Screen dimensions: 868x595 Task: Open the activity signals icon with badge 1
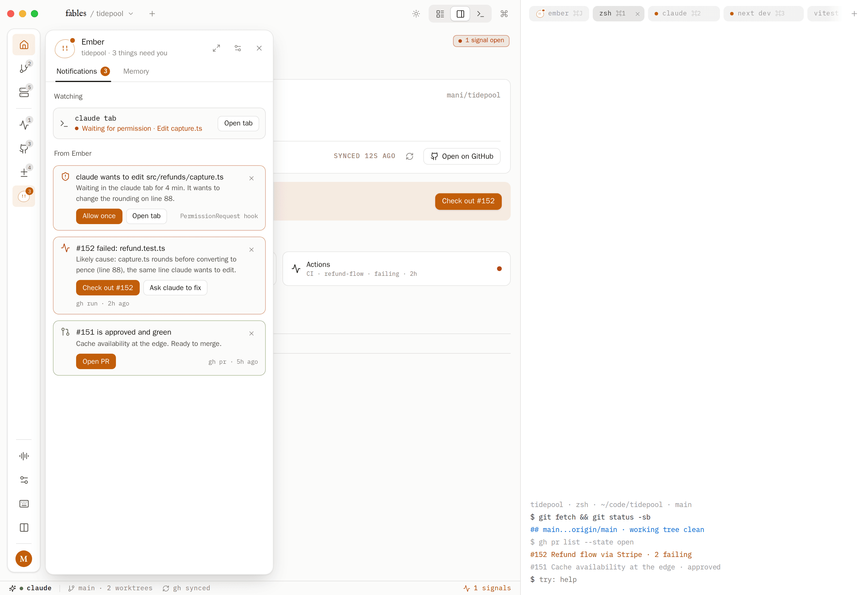(24, 125)
